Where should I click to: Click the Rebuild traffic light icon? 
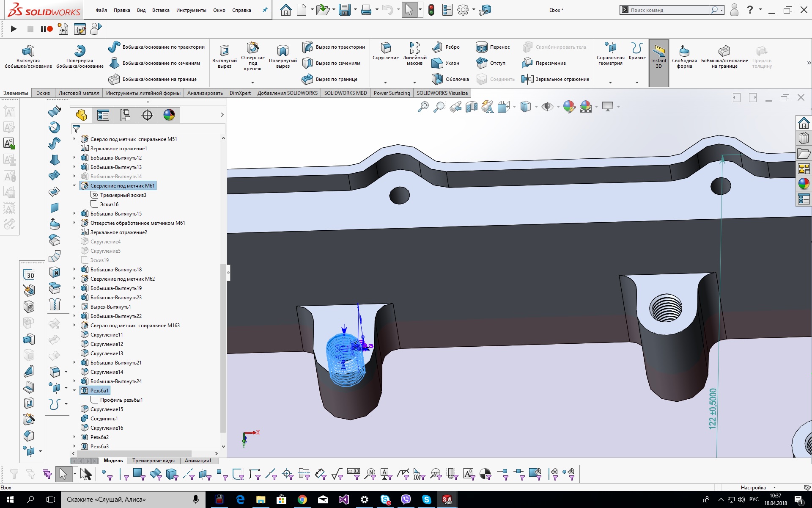point(431,10)
